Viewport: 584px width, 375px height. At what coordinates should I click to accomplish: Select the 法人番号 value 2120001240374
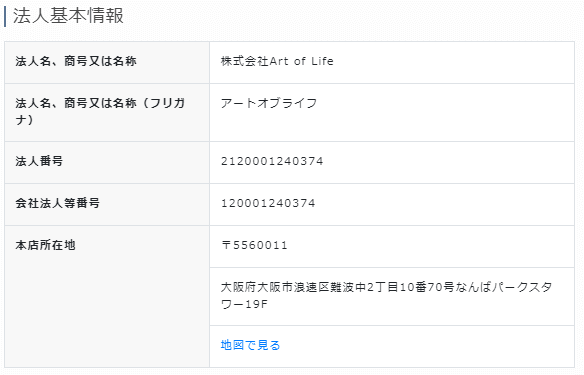click(272, 161)
